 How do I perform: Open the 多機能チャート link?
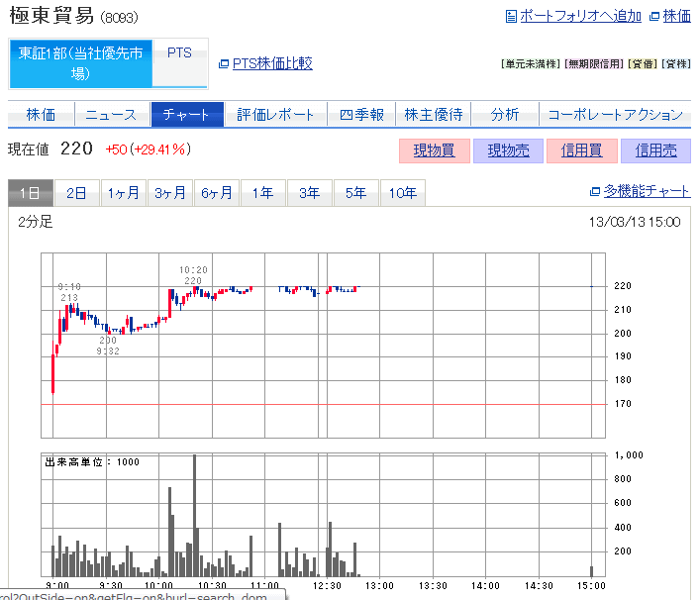tap(647, 191)
